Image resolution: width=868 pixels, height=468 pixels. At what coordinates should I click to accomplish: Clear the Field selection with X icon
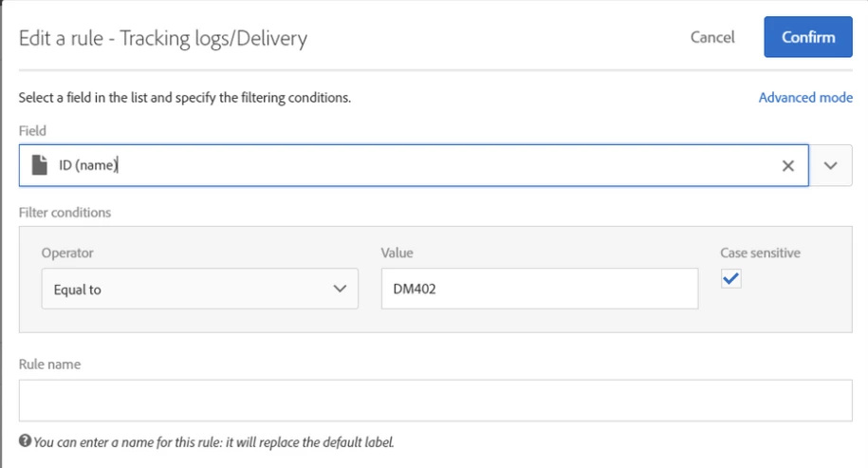click(x=788, y=165)
